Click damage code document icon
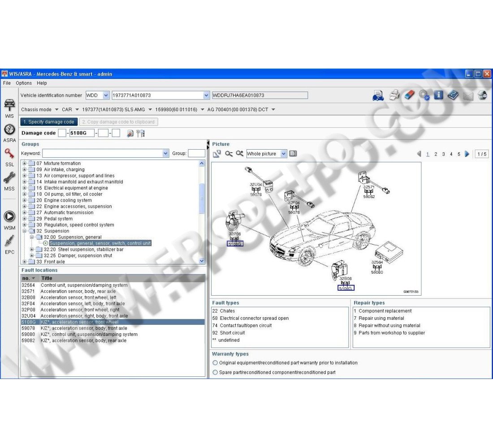The width and height of the screenshot is (493, 448). [x=130, y=134]
